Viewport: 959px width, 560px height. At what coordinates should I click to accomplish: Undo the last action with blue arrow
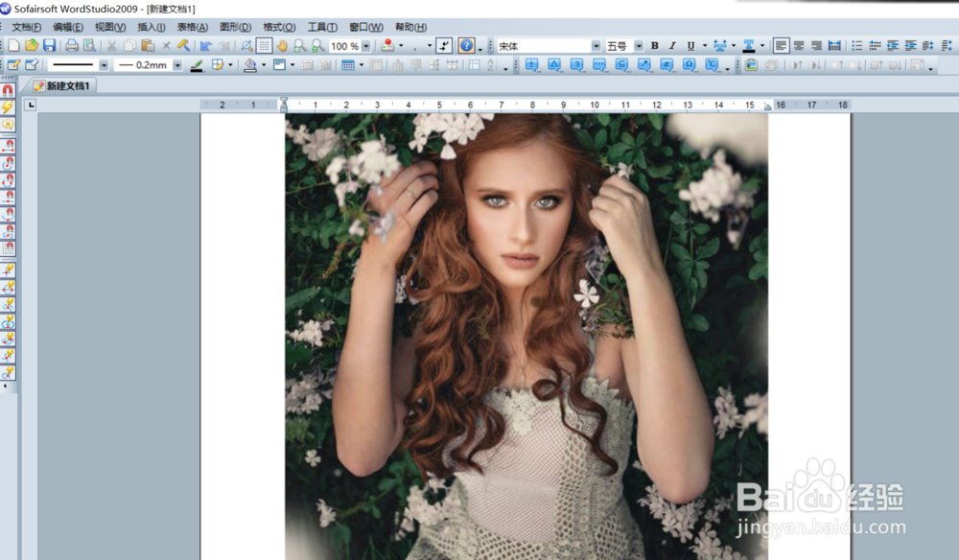coord(206,46)
